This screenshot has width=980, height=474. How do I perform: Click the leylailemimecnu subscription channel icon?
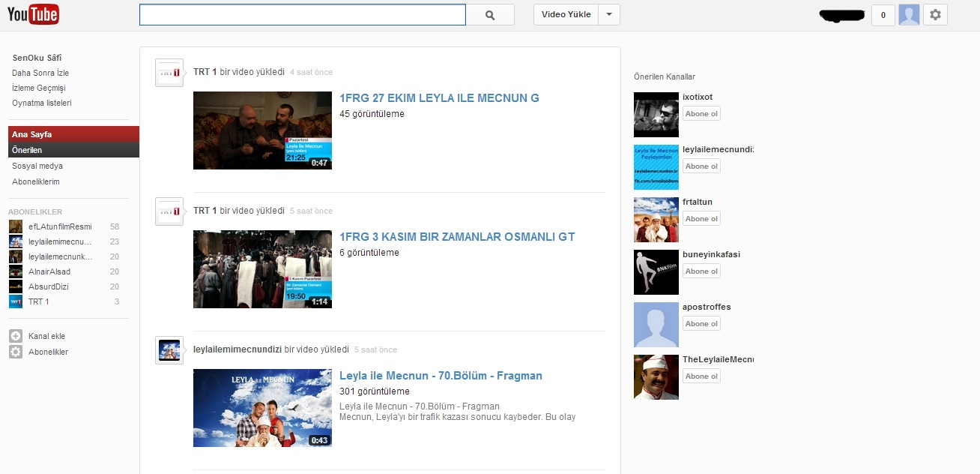click(x=15, y=241)
